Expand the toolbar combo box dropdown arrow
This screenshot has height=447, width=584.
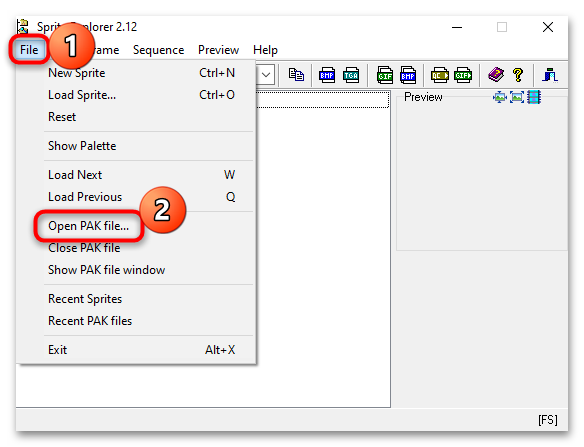pos(266,75)
